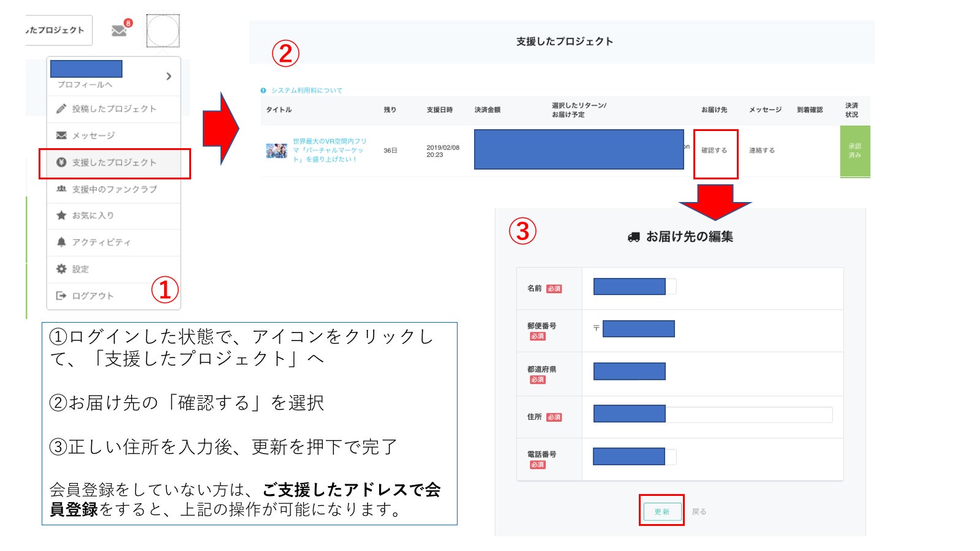Image resolution: width=980 pixels, height=551 pixels.
Task: Click the pencil icon for 投稿したプロジェクト
Action: tap(61, 109)
